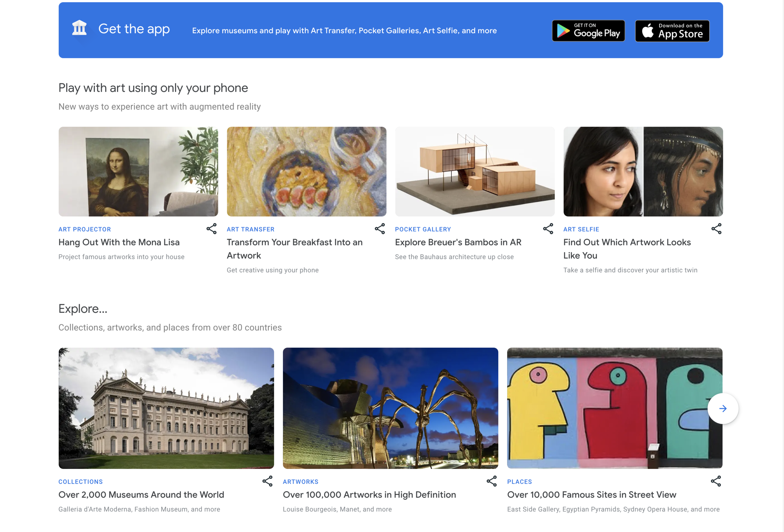
Task: Share the Artworks card
Action: [492, 481]
